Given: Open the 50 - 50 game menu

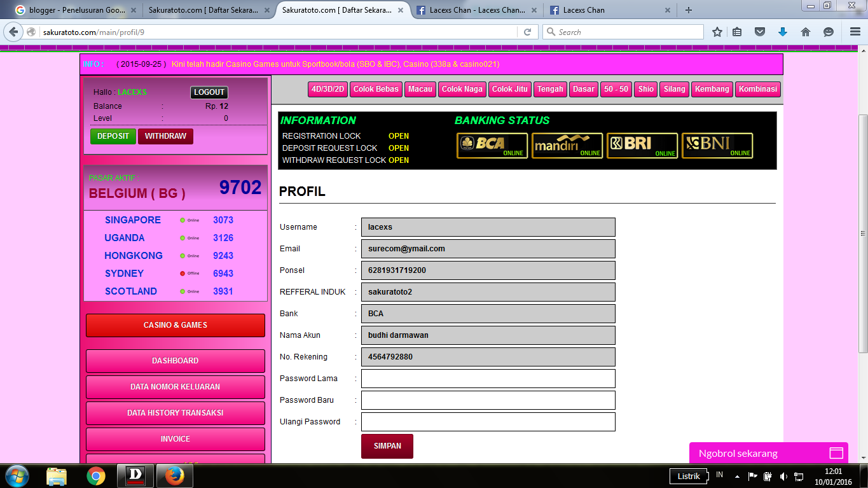Looking at the screenshot, I should [616, 89].
